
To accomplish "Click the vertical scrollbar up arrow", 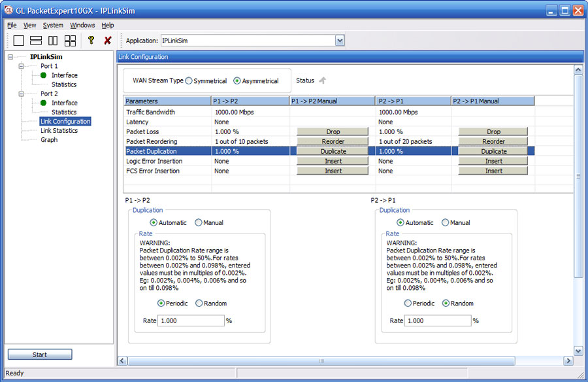I will tap(578, 70).
